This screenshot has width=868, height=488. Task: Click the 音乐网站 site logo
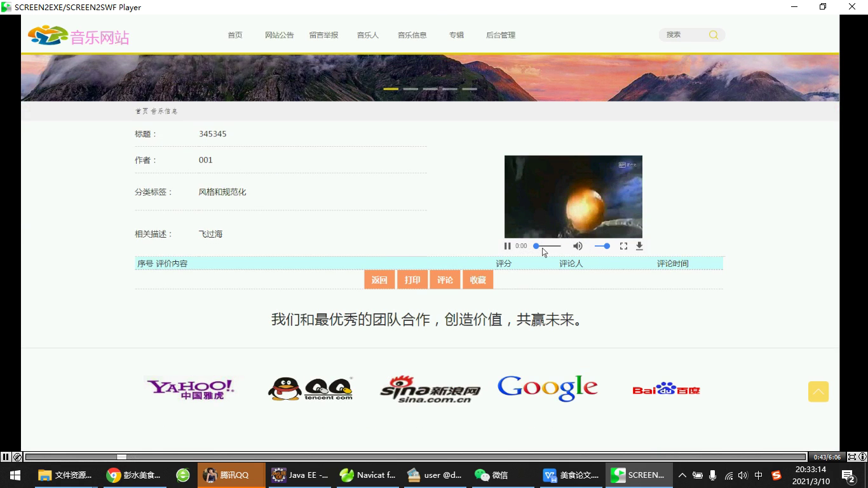79,36
